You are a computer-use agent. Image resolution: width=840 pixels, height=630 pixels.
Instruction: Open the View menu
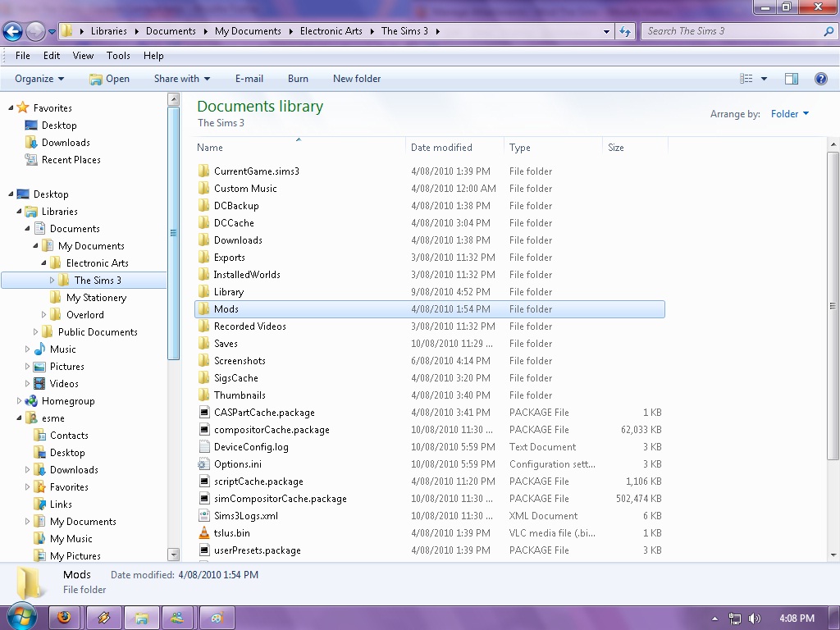[82, 56]
